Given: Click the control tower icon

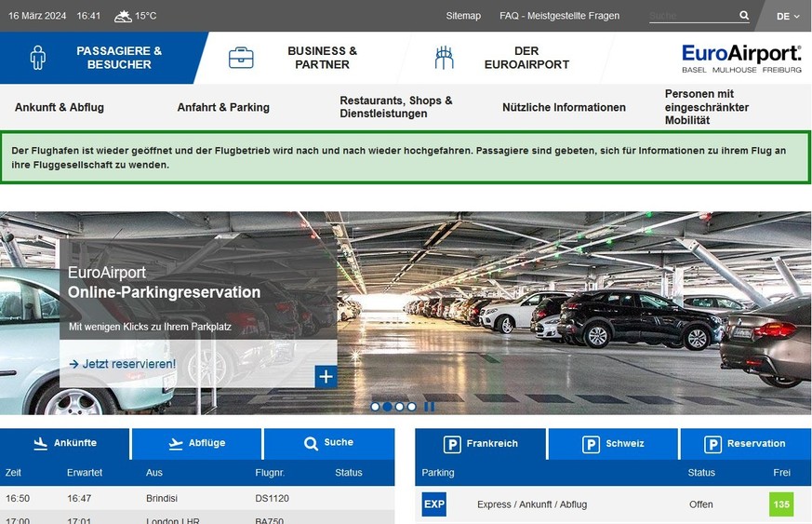Looking at the screenshot, I should point(444,58).
